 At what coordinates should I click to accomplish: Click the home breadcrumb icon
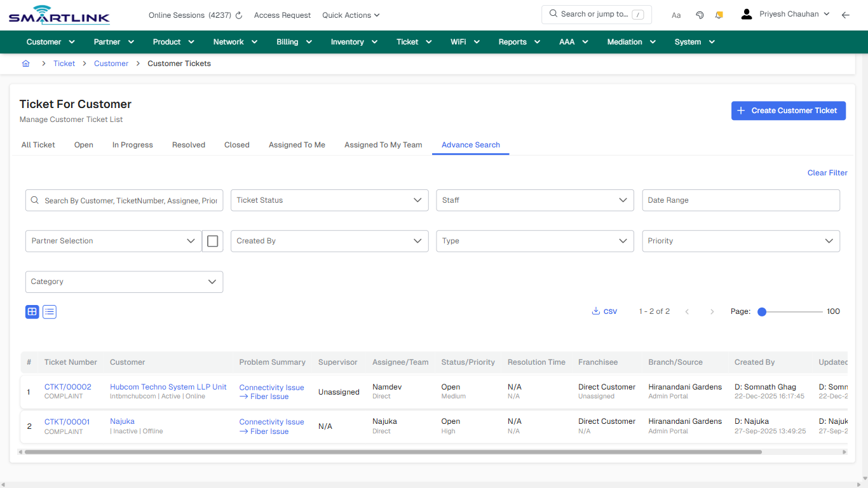pyautogui.click(x=25, y=63)
